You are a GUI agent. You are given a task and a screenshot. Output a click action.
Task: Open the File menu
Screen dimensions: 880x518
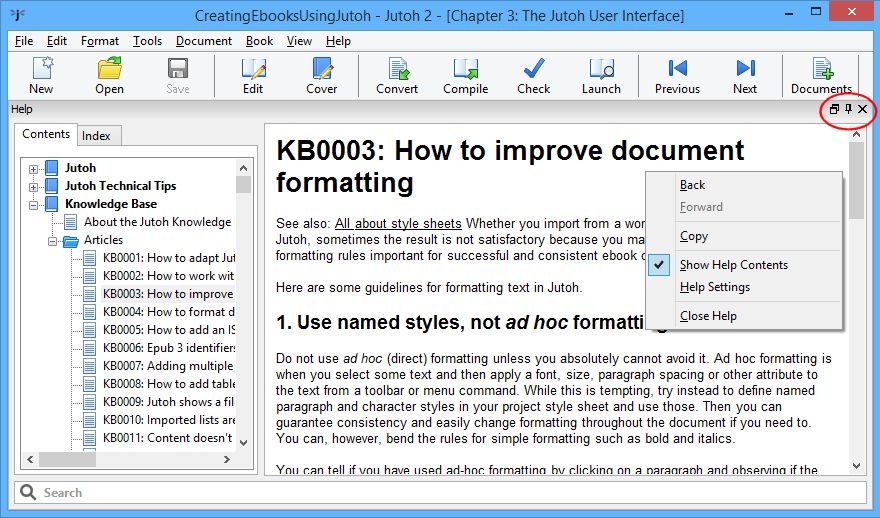point(24,41)
